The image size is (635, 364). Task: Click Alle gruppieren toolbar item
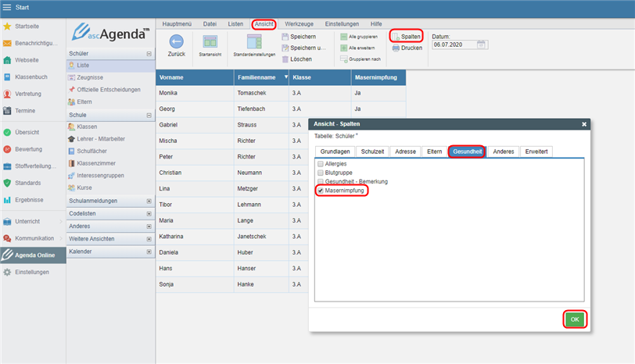[x=359, y=37]
